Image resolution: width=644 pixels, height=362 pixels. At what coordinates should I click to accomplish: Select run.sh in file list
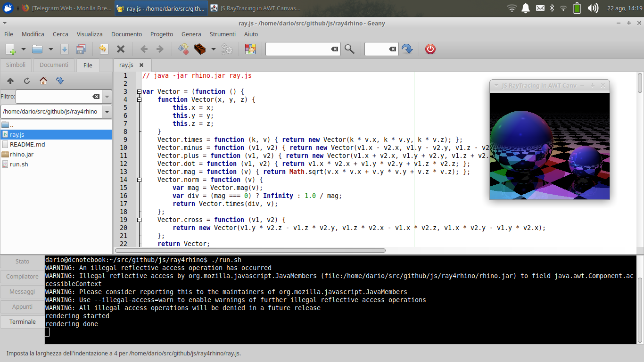pos(56,165)
